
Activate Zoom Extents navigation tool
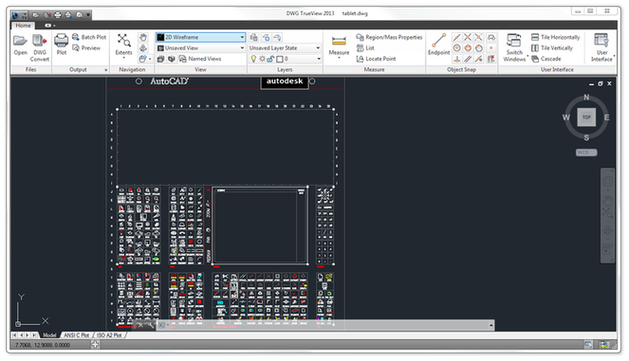coord(124,44)
